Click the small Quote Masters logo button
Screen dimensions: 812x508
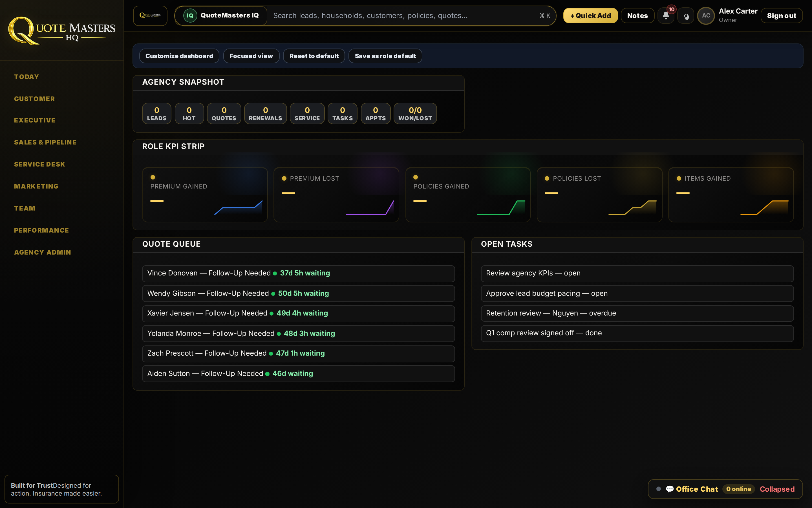tap(150, 16)
